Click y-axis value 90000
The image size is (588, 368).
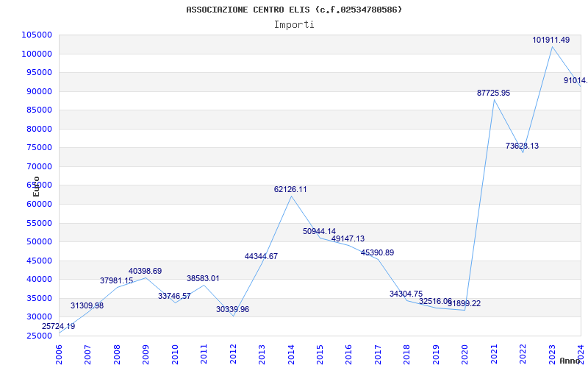coord(39,91)
